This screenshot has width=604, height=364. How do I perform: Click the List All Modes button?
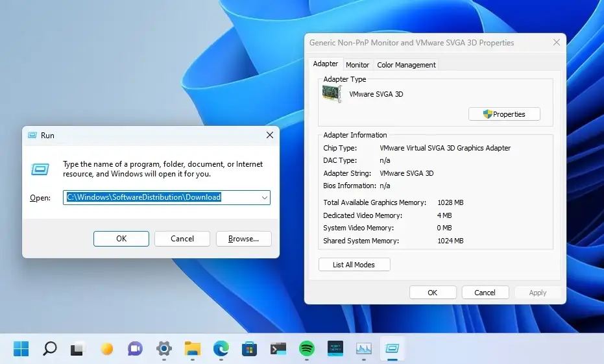(354, 265)
